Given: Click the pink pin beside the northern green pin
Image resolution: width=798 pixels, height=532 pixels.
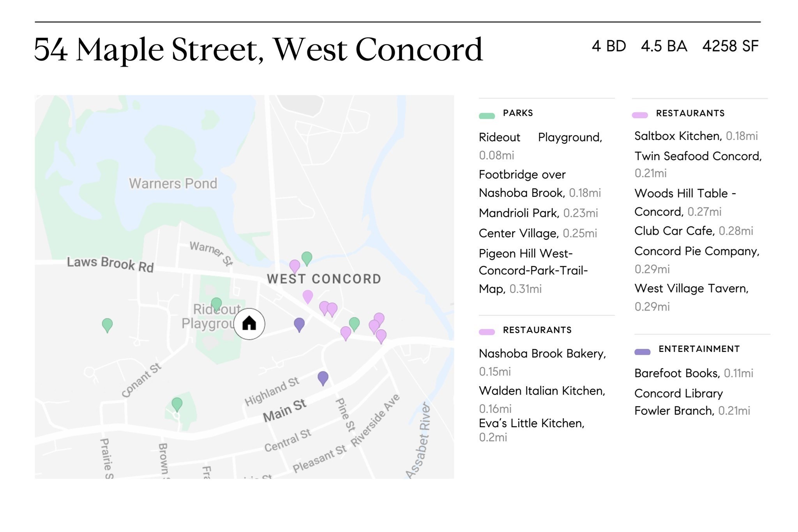Looking at the screenshot, I should [x=295, y=266].
